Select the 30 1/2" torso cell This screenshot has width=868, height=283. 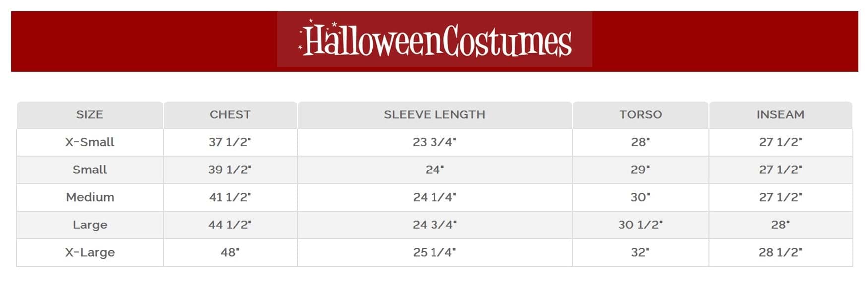(x=640, y=225)
